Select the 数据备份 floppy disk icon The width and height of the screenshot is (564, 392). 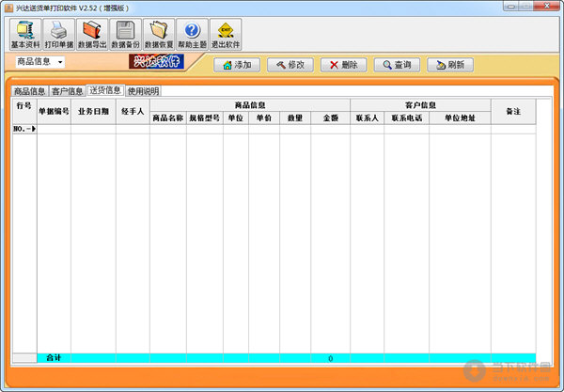126,35
